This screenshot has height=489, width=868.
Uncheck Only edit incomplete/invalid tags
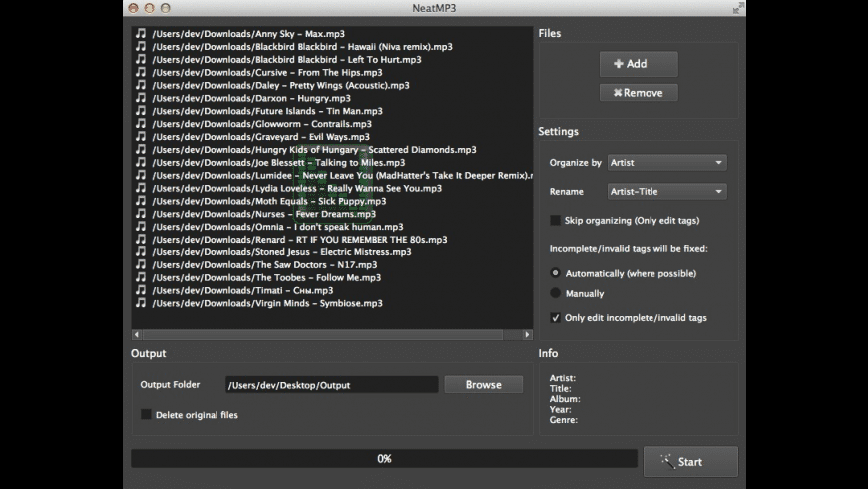tap(555, 318)
